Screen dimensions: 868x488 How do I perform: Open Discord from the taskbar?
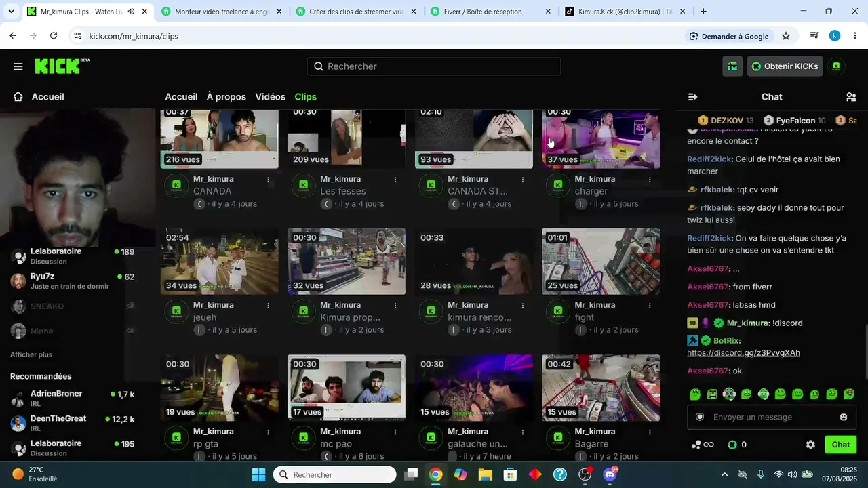click(610, 474)
